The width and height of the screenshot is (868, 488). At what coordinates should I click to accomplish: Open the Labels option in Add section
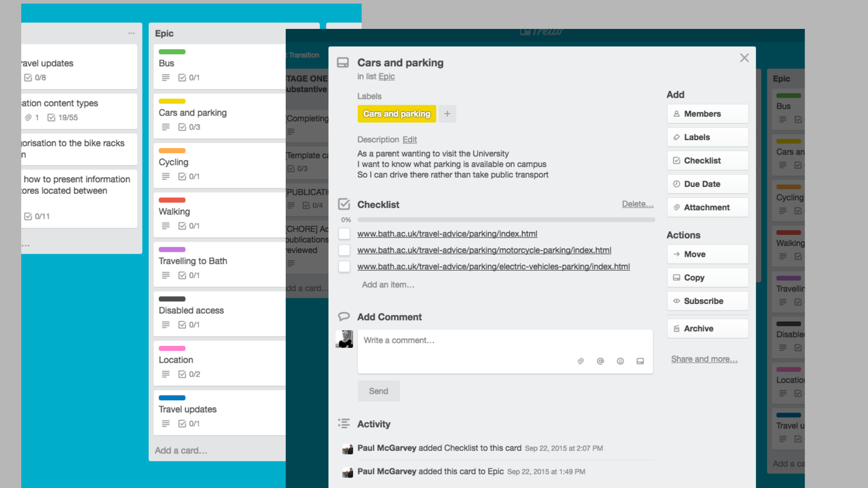[x=708, y=137]
